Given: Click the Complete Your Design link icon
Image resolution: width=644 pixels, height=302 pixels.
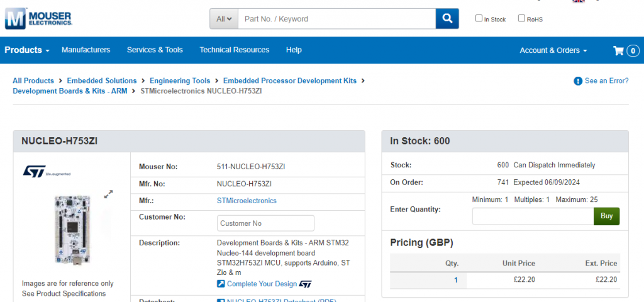Looking at the screenshot, I should (x=221, y=284).
